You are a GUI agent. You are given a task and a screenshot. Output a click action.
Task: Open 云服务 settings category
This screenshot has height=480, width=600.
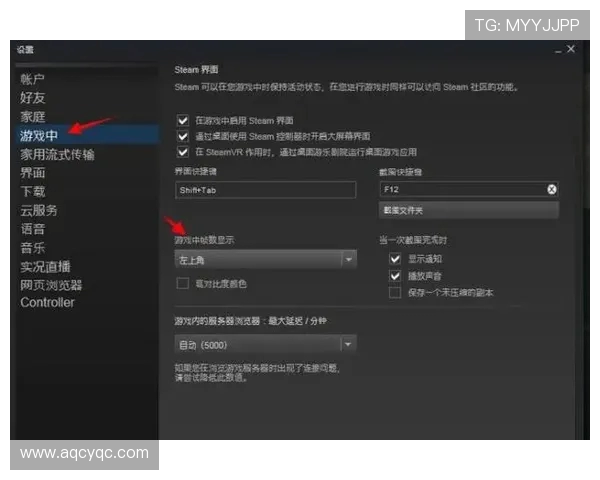[39, 210]
